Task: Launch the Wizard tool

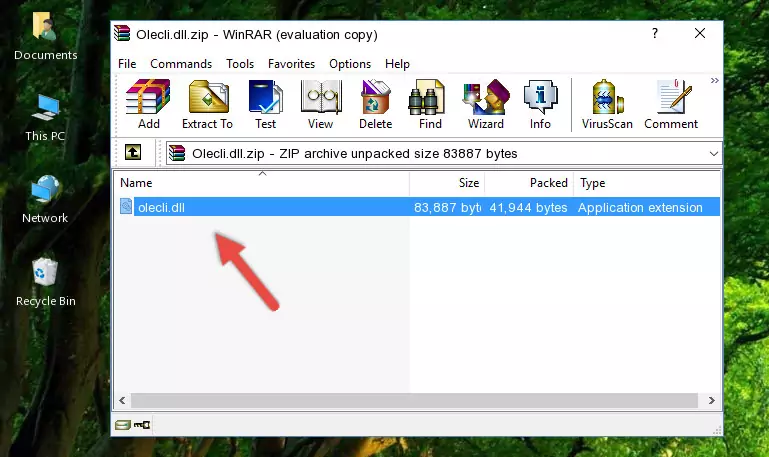Action: 486,104
